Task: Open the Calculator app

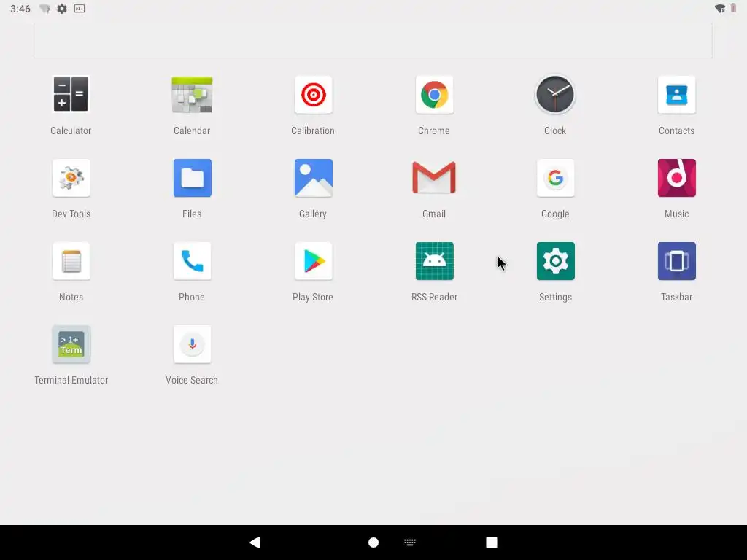Action: point(71,94)
